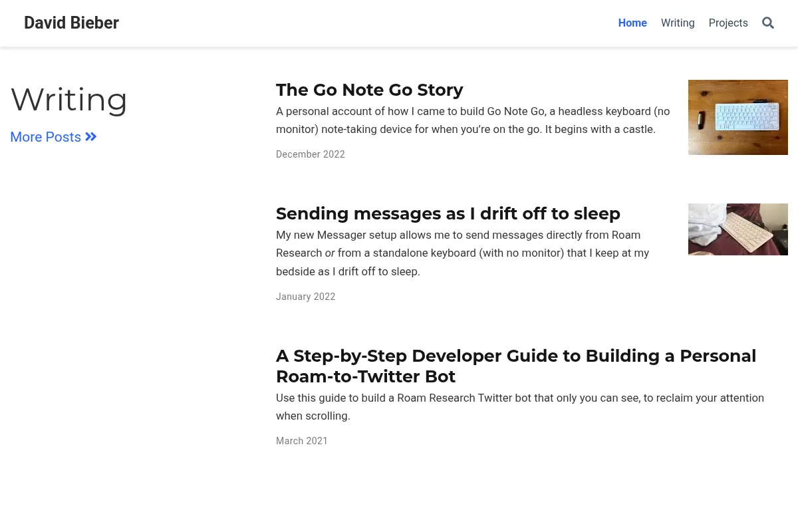Follow the More Posts link

tap(53, 137)
